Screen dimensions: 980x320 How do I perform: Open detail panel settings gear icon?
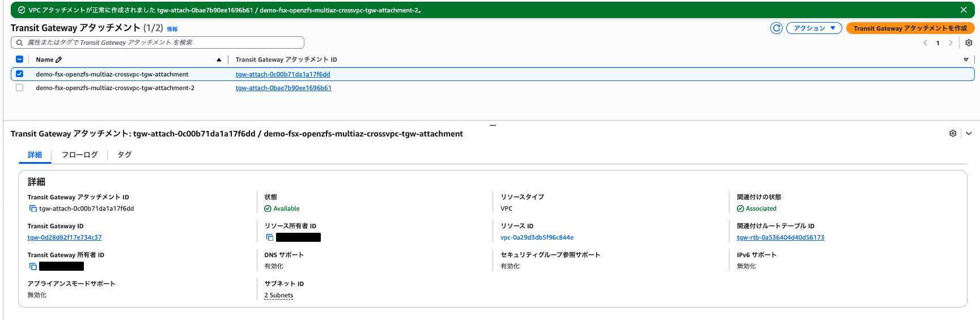pos(953,134)
